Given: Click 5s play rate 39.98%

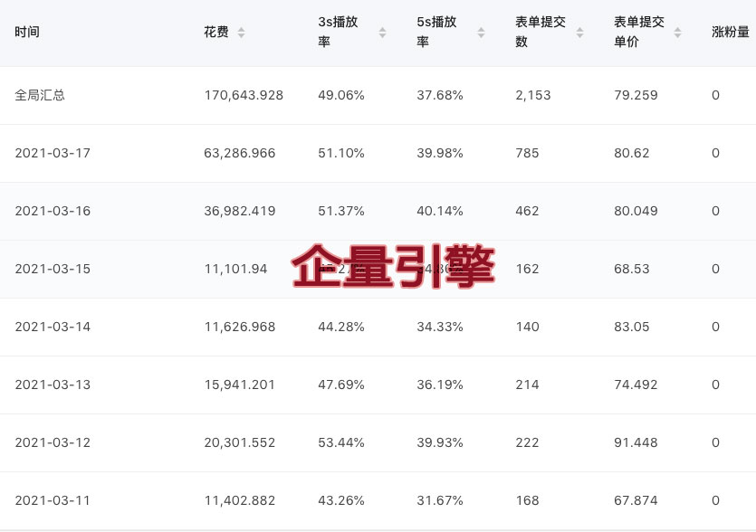Looking at the screenshot, I should 440,153.
